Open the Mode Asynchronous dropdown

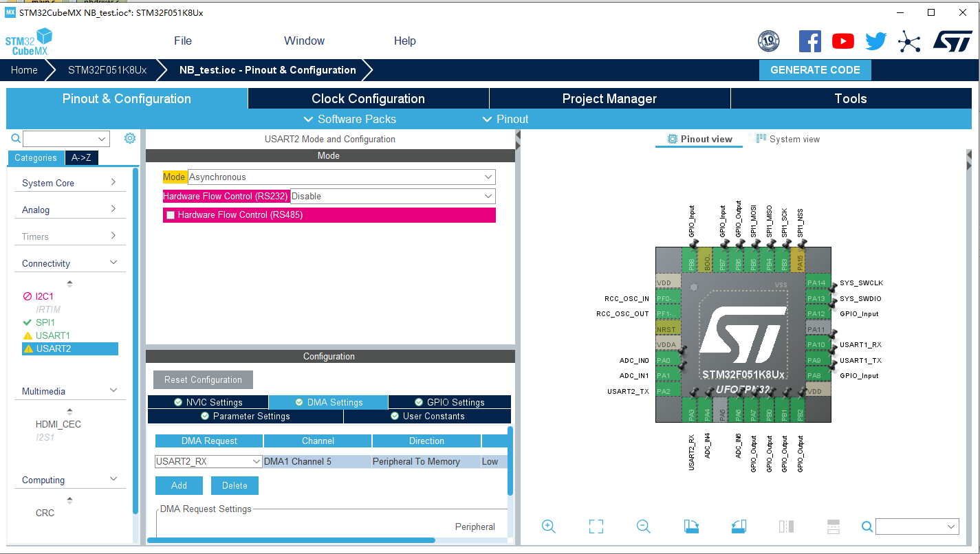click(342, 177)
